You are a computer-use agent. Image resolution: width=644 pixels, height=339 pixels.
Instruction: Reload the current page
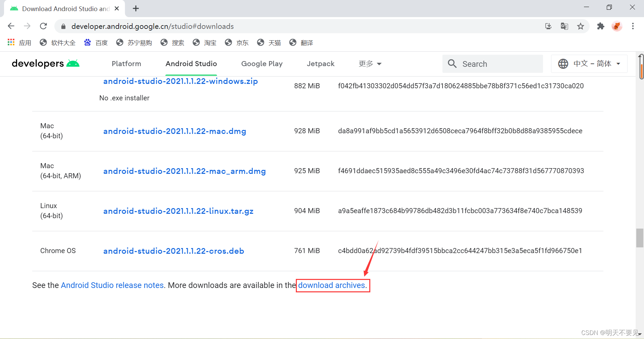point(43,26)
